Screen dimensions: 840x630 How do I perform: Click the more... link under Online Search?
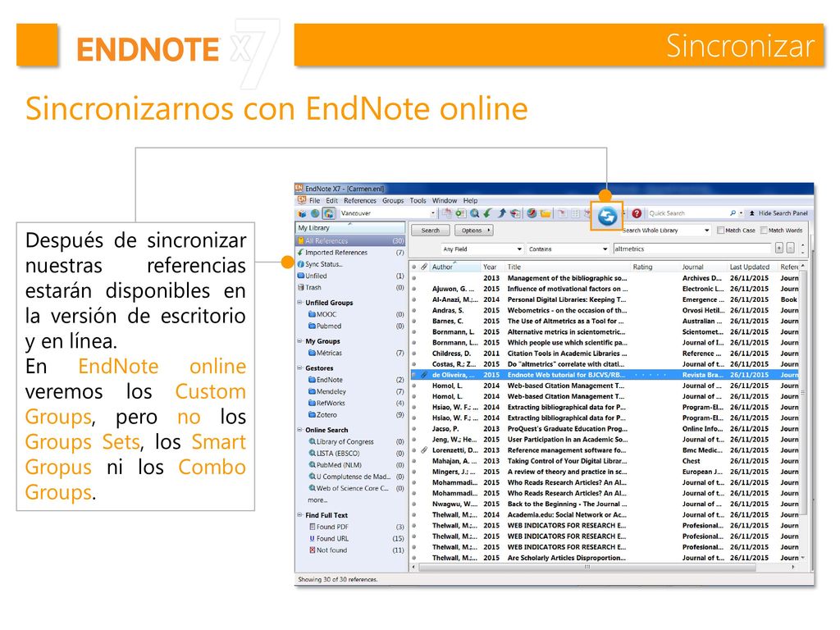pyautogui.click(x=317, y=500)
